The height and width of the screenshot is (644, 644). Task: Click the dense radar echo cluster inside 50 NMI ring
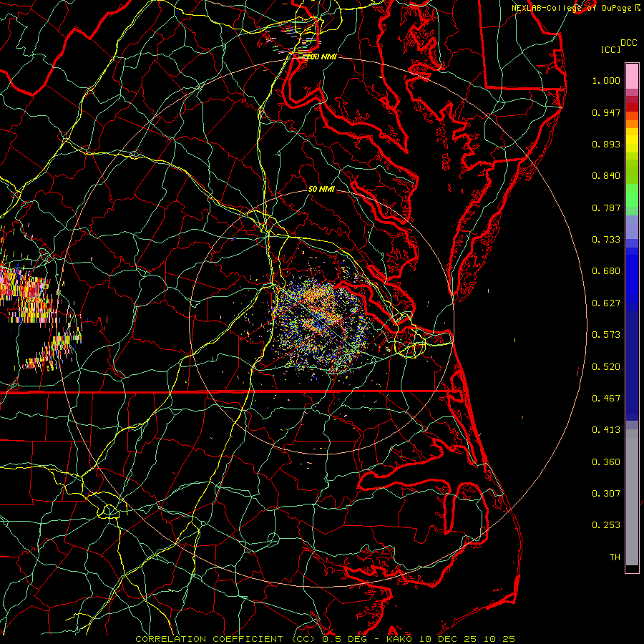pos(323,323)
